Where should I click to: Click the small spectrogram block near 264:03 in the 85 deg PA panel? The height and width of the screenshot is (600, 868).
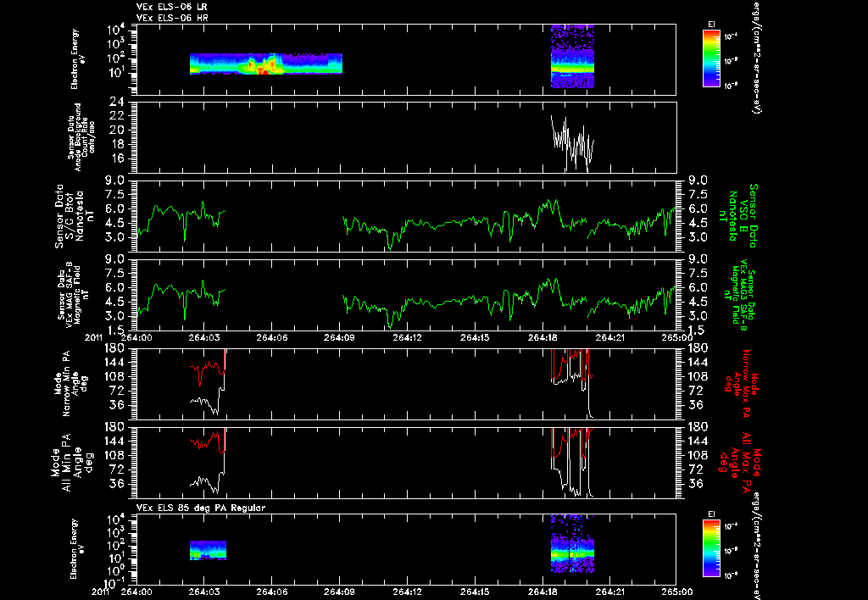pyautogui.click(x=209, y=550)
